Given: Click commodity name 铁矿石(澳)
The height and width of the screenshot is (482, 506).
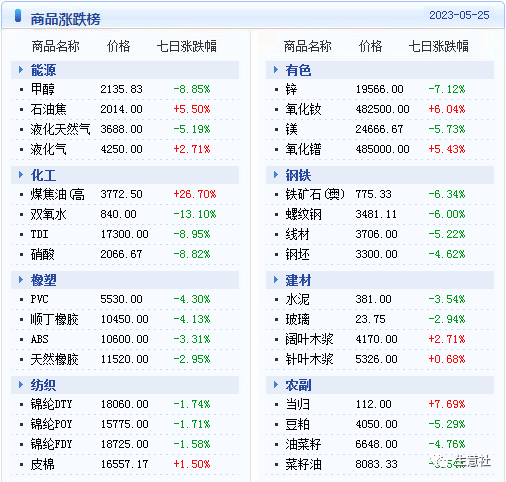Looking at the screenshot, I should pos(315,194).
